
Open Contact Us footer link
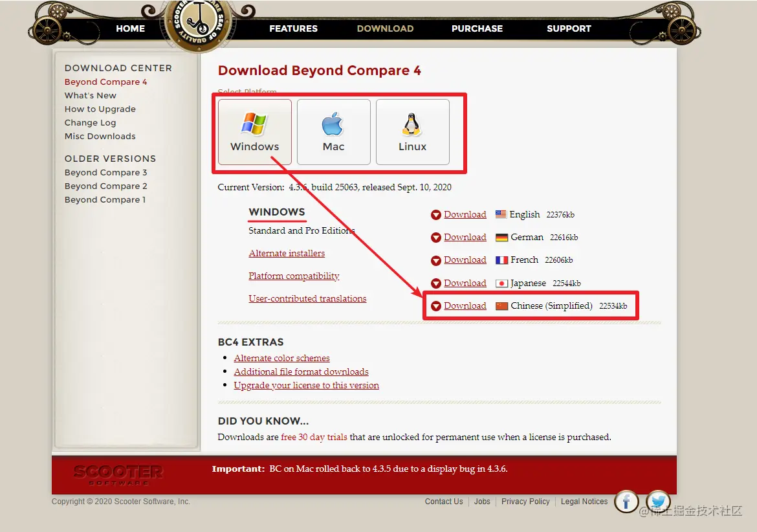(444, 502)
